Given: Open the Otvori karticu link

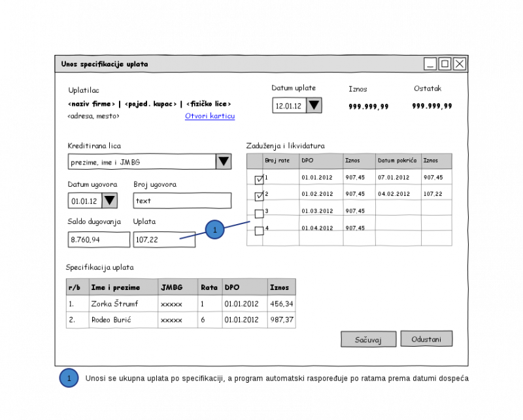Looking at the screenshot, I should [209, 116].
